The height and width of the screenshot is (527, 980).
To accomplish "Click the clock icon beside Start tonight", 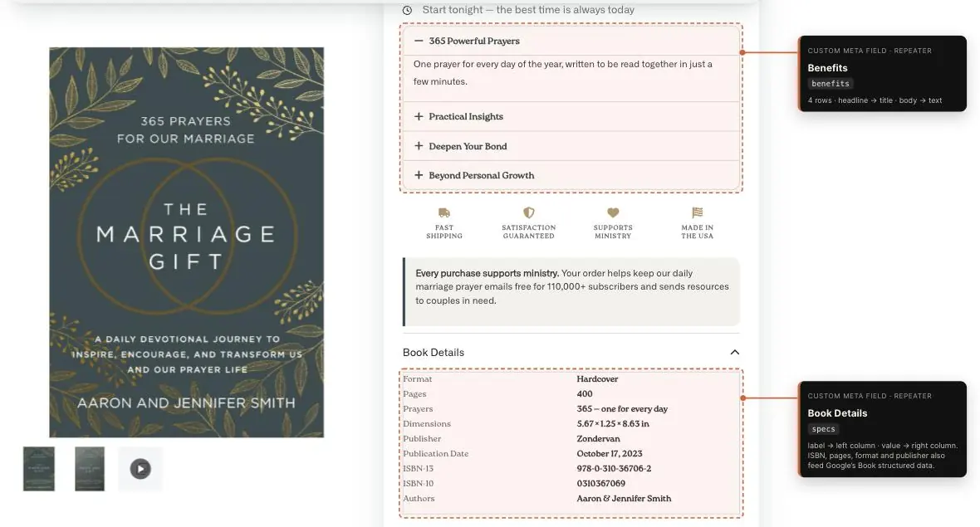I will tap(408, 10).
